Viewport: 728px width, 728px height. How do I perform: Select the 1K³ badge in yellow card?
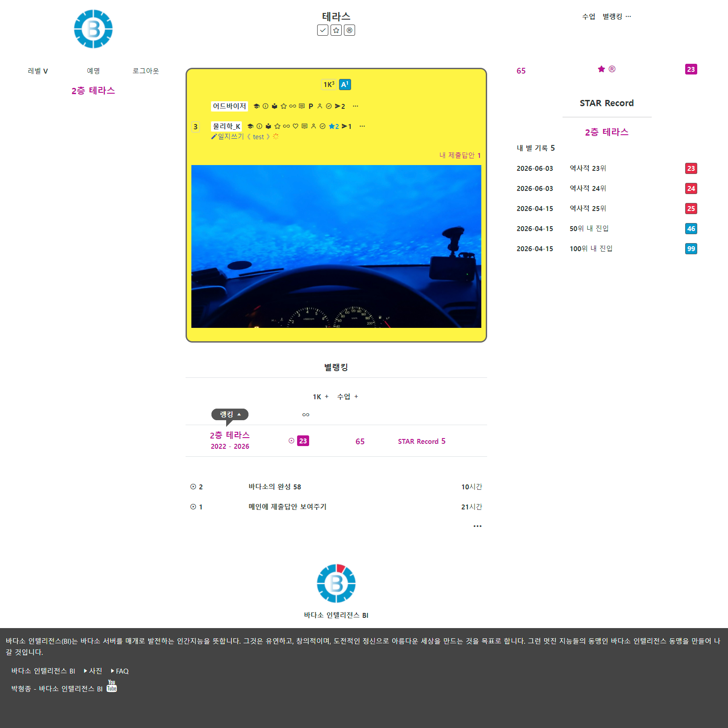coord(329,84)
